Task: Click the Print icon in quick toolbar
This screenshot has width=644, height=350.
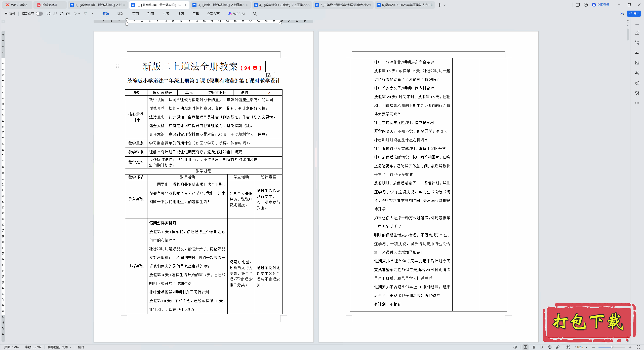Action: tap(62, 14)
